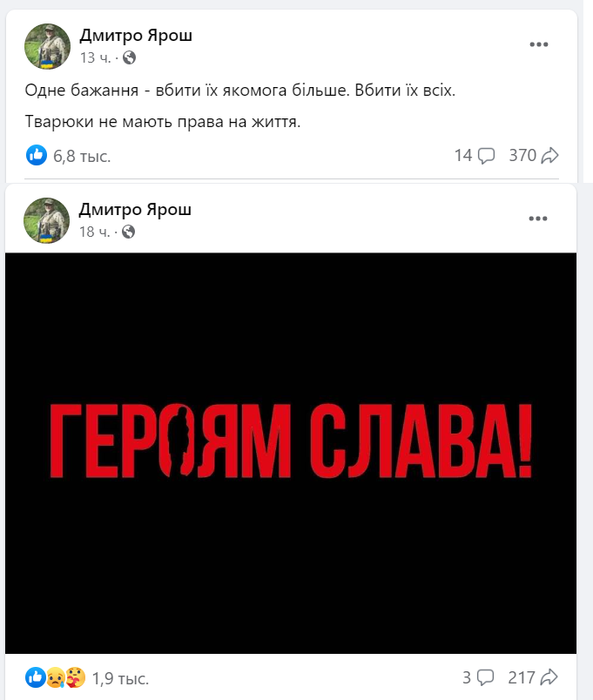Open the three-dots menu on the 13 ч. post
The height and width of the screenshot is (700, 593).
(x=538, y=44)
